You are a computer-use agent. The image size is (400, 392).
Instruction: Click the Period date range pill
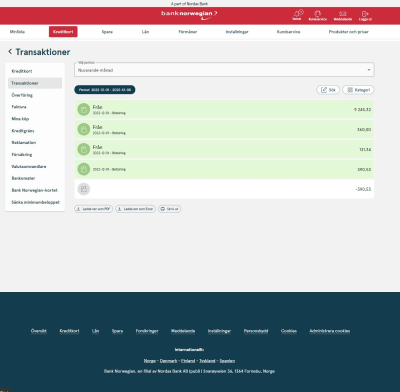point(105,90)
